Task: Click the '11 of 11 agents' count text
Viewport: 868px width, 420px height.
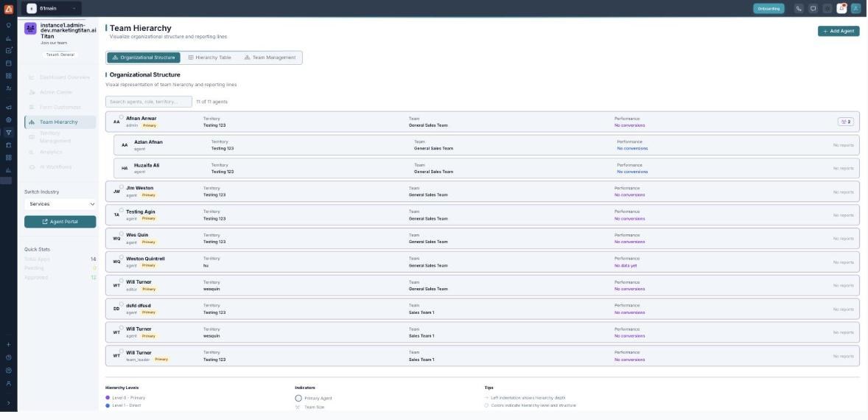Action: 212,102
